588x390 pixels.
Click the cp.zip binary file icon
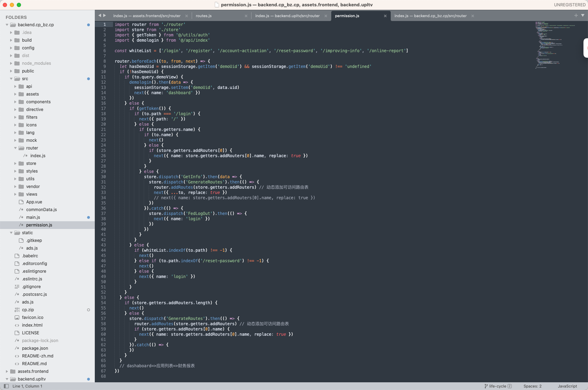17,310
